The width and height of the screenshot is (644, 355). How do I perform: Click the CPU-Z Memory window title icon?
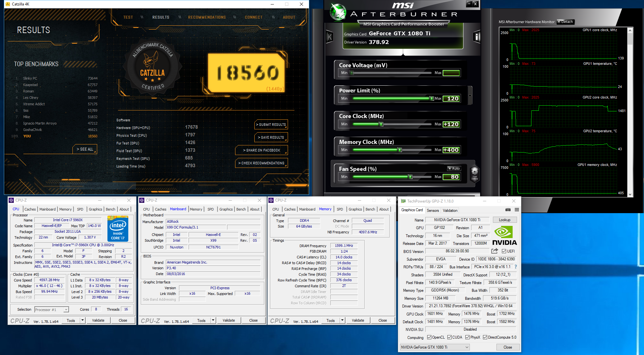(x=271, y=200)
